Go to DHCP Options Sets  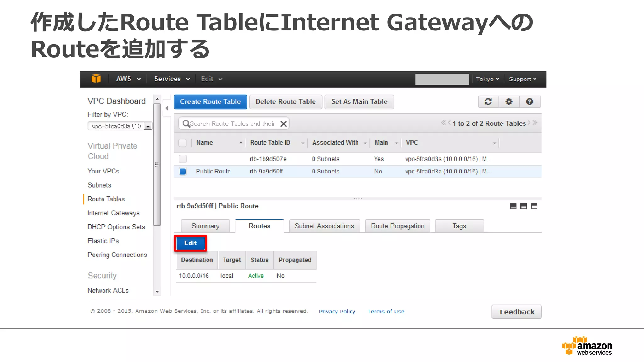coord(116,227)
